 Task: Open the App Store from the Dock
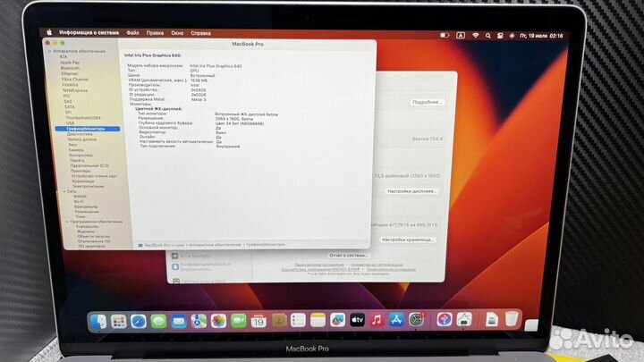(396, 319)
